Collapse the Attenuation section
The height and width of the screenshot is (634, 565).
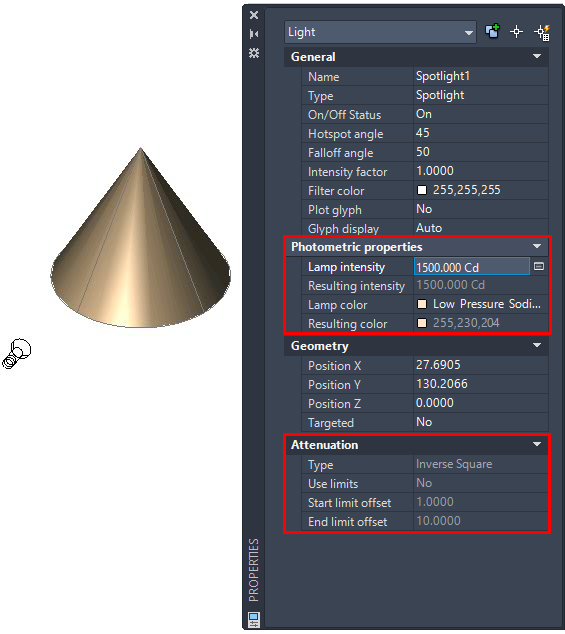537,444
